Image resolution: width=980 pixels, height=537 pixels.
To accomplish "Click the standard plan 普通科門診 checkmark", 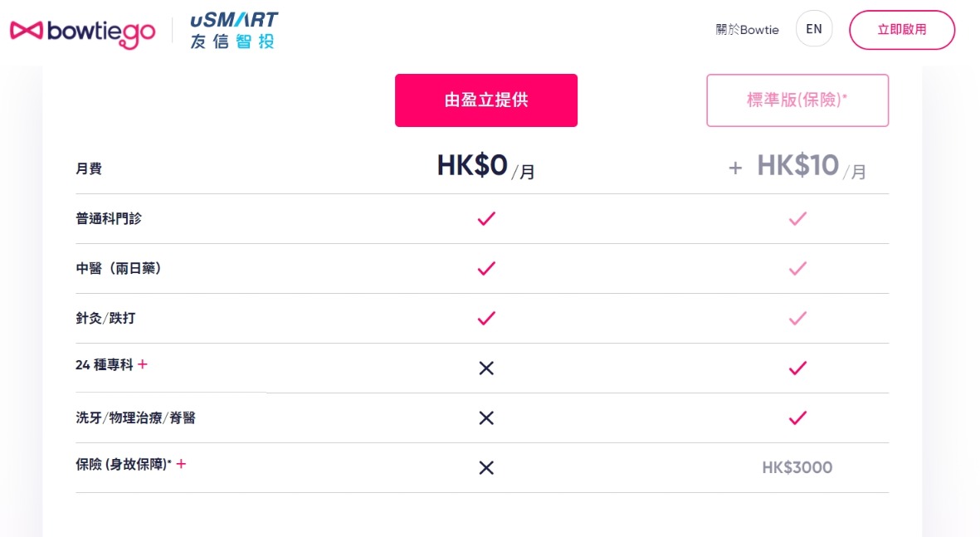I will pos(797,219).
